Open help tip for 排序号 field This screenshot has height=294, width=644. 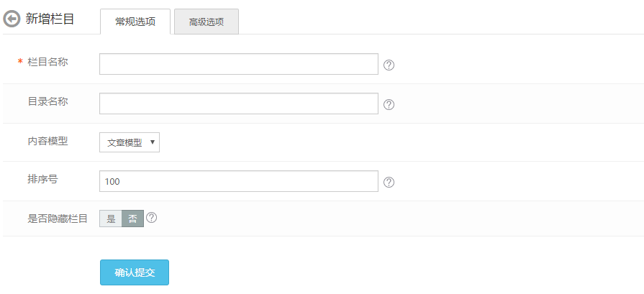(x=389, y=183)
